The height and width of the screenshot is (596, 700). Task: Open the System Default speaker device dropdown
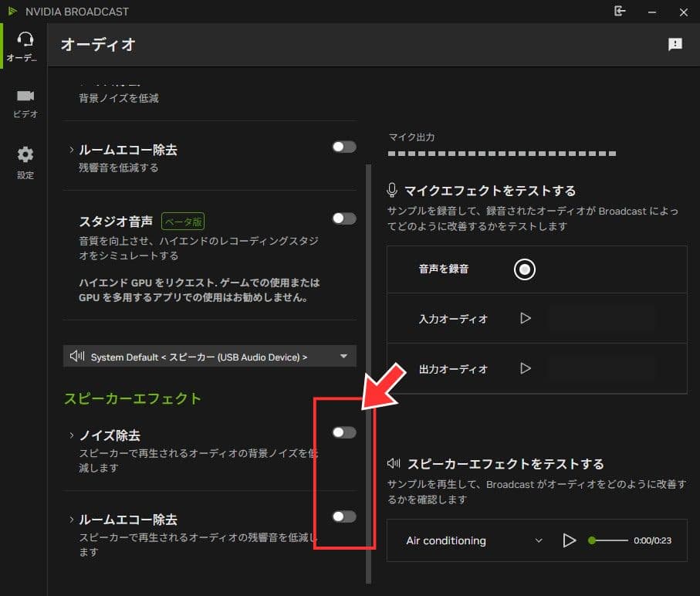pos(210,356)
